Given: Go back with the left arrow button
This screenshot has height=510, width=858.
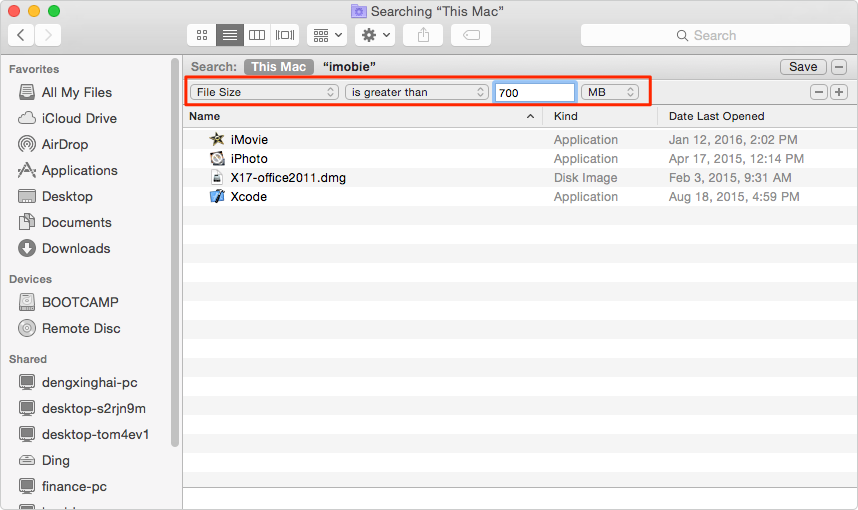Looking at the screenshot, I should 21,36.
